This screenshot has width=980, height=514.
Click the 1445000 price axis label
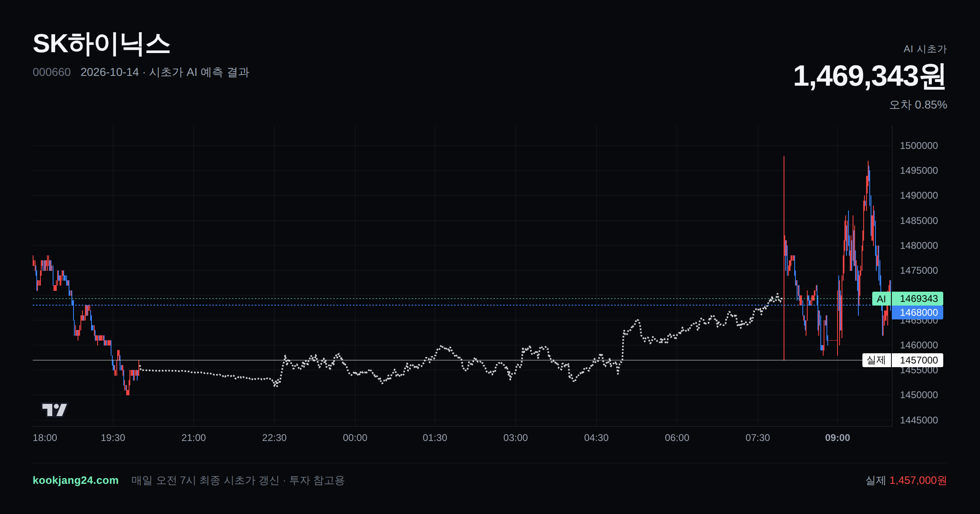click(919, 420)
